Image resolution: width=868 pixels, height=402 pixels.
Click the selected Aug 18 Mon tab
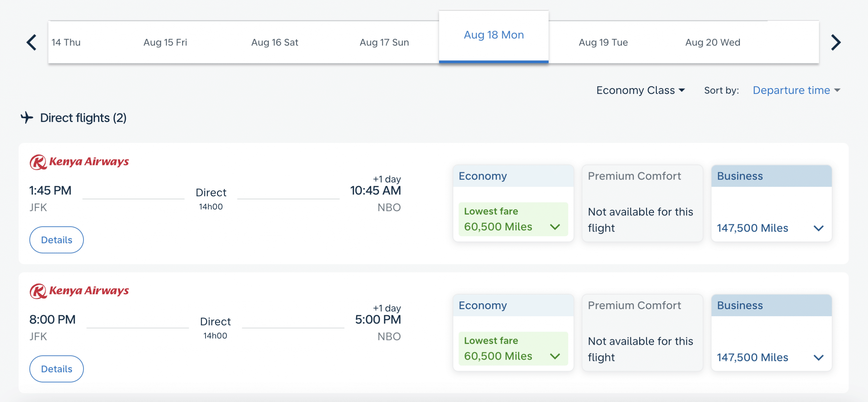494,35
